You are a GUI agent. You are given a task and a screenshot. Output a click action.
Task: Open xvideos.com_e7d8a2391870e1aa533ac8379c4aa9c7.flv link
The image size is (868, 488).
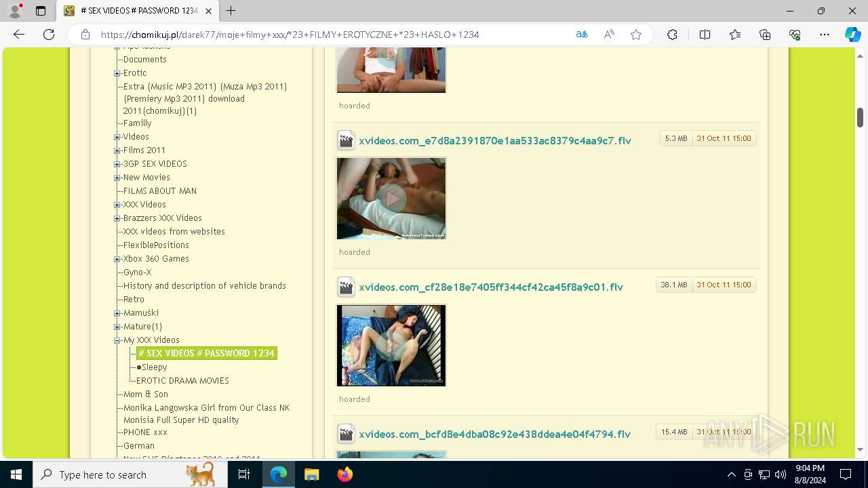coord(495,141)
